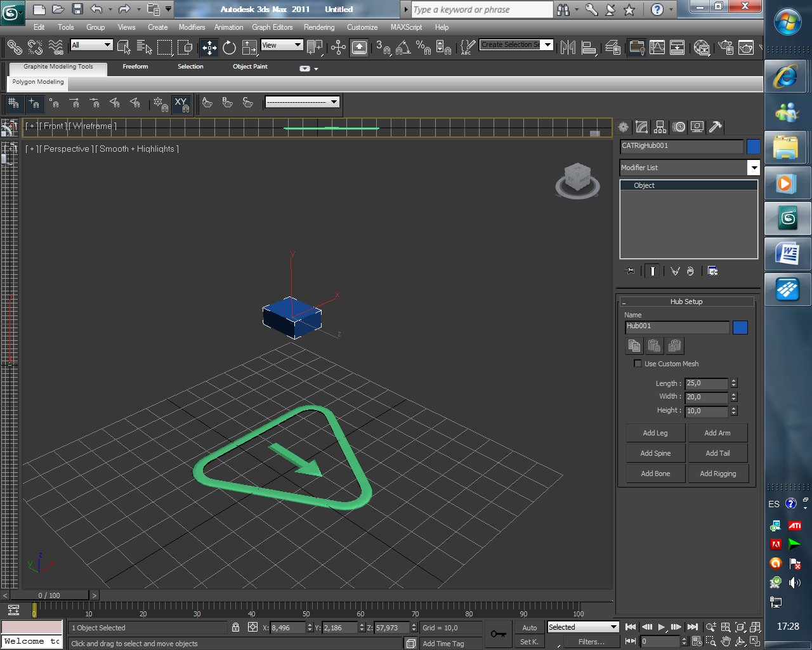Image resolution: width=812 pixels, height=650 pixels.
Task: Open the Render Setup dialog
Action: tap(726, 48)
